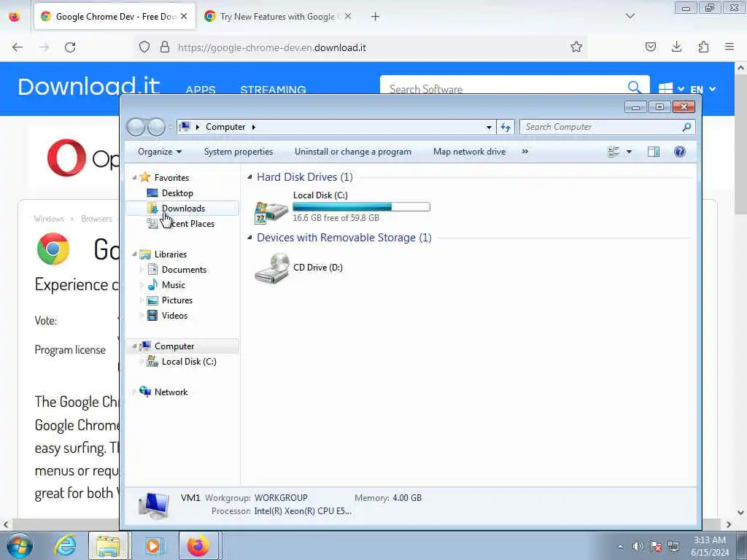Collapse the Favorites tree section
Viewport: 747px width, 560px height.
(134, 178)
